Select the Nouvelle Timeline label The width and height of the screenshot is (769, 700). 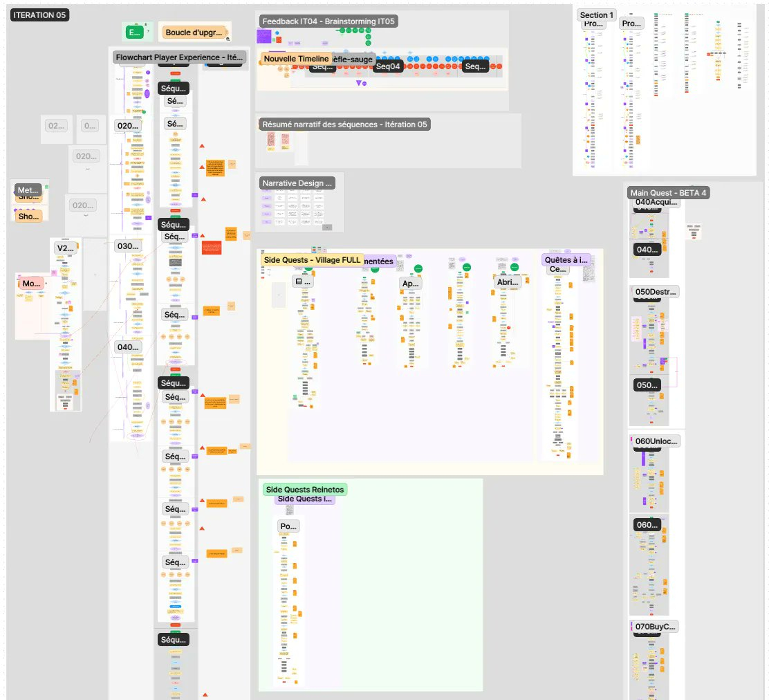point(295,59)
